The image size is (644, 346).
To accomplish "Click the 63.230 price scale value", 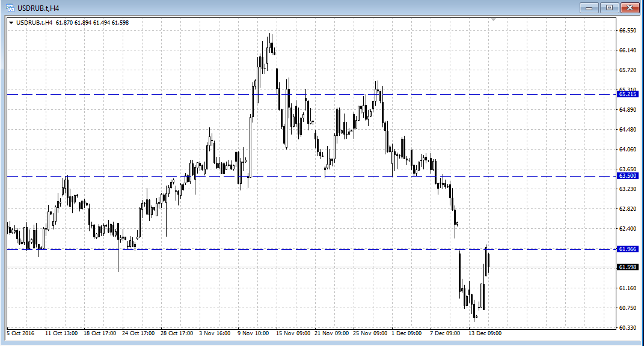I will (628, 189).
